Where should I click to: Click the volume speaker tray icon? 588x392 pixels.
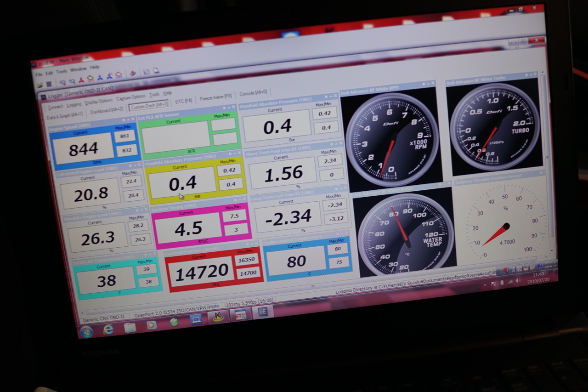click(x=518, y=281)
